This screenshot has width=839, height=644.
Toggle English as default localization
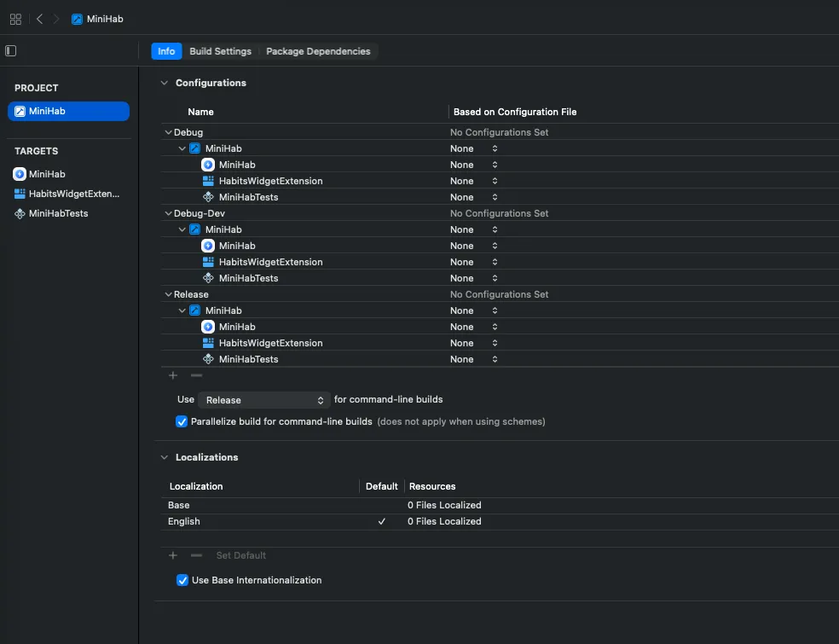[x=382, y=521]
